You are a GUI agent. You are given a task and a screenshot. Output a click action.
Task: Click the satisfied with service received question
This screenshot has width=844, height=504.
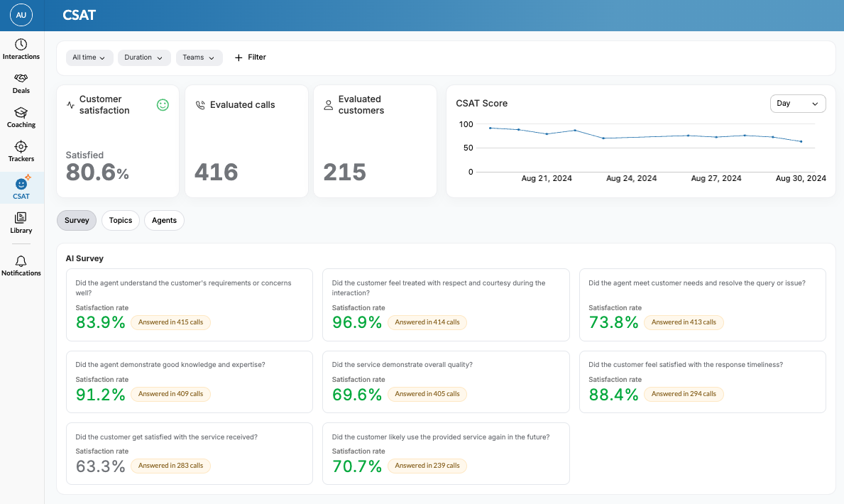coord(166,437)
